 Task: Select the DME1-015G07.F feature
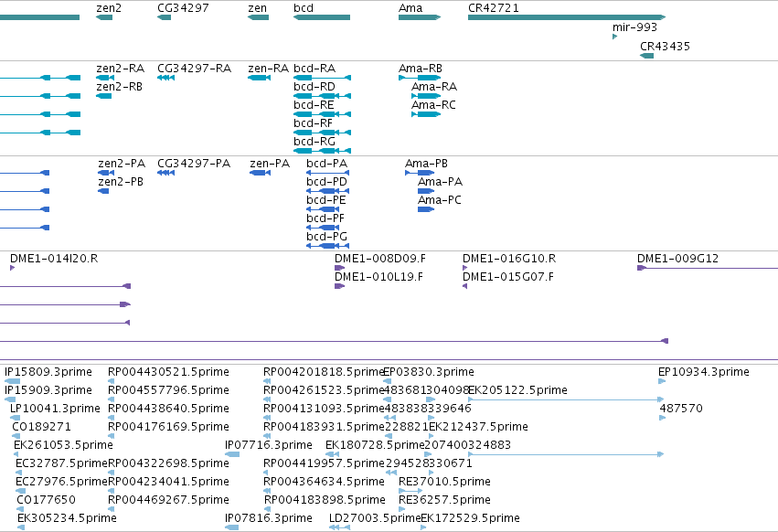pos(465,286)
